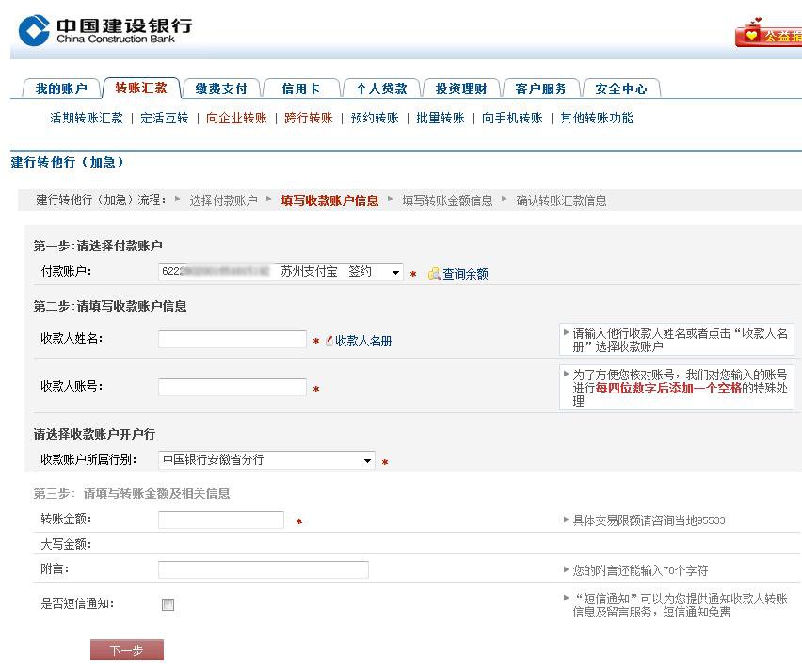Image resolution: width=802 pixels, height=672 pixels.
Task: Switch to the 投资理财 tab
Action: pyautogui.click(x=461, y=88)
